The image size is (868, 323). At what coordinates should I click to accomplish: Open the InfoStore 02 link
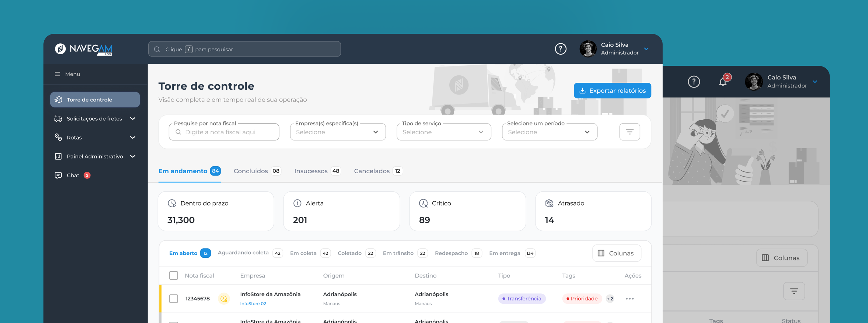[253, 304]
